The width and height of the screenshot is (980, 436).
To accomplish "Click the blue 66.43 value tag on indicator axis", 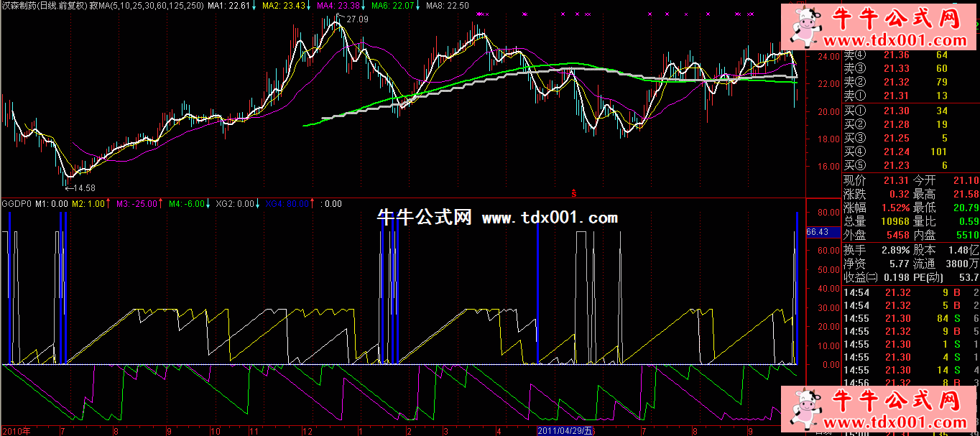I will tap(818, 232).
